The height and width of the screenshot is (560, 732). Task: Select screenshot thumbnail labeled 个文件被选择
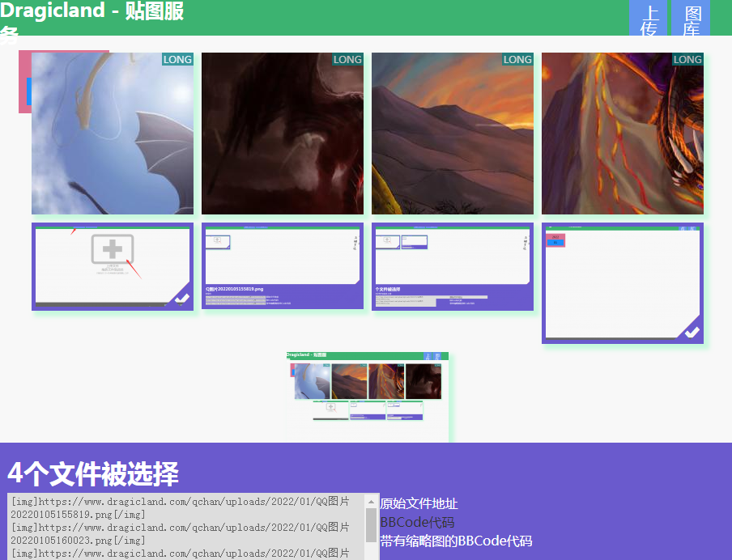453,266
